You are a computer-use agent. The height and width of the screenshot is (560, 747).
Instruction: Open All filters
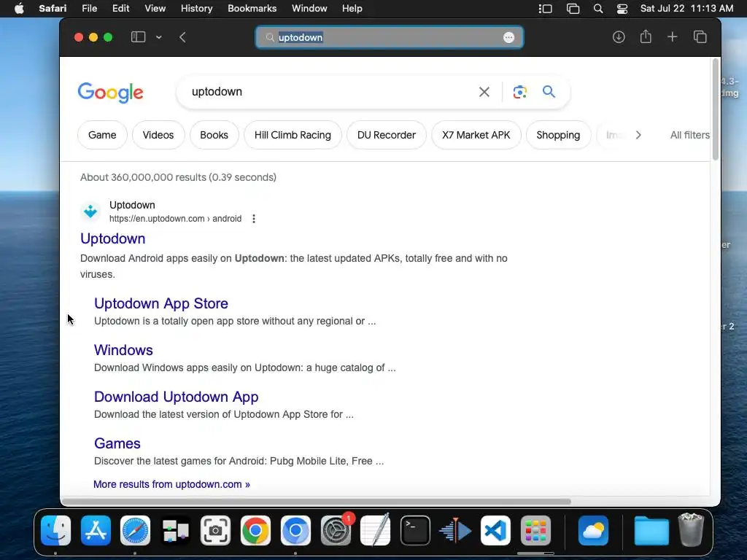coord(689,135)
